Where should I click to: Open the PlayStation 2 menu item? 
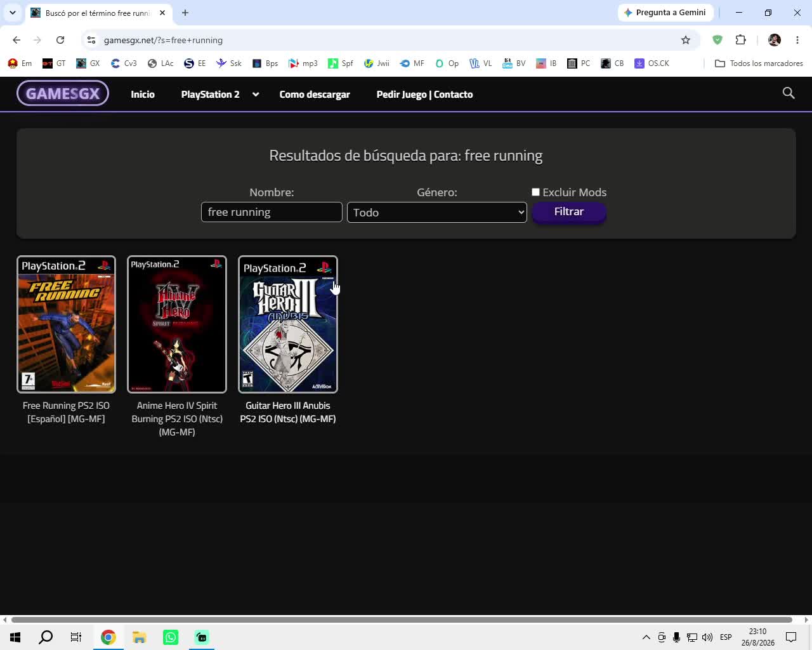click(x=211, y=94)
